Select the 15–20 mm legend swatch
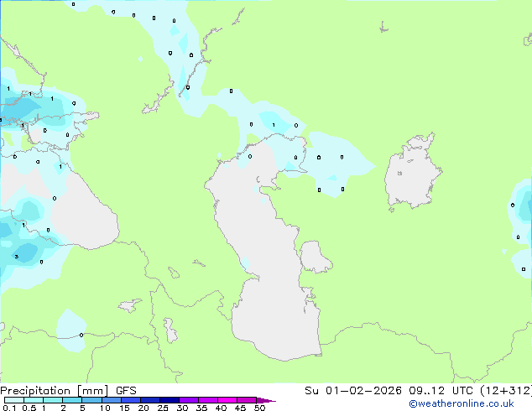 [x=131, y=400]
